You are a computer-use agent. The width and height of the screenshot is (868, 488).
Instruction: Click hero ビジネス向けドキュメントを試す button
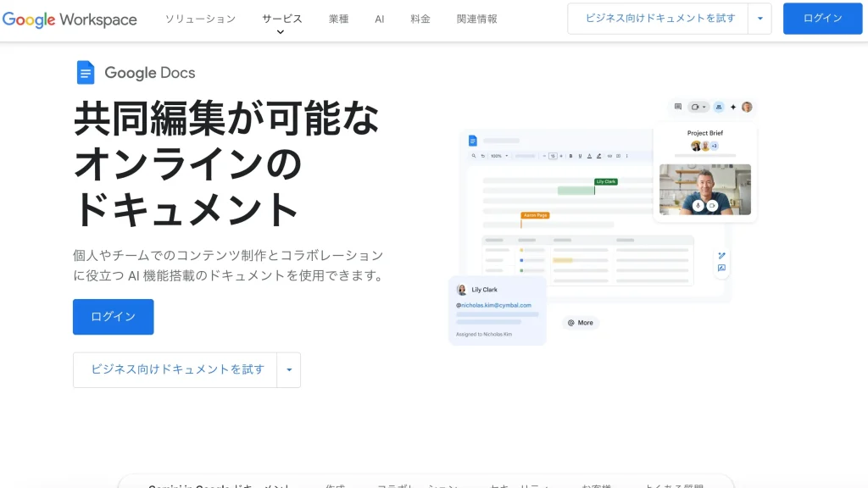(175, 369)
